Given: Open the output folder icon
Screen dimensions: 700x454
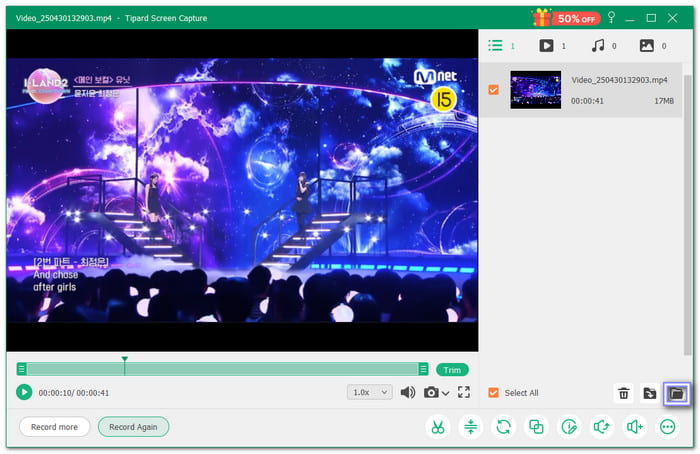Looking at the screenshot, I should (676, 393).
